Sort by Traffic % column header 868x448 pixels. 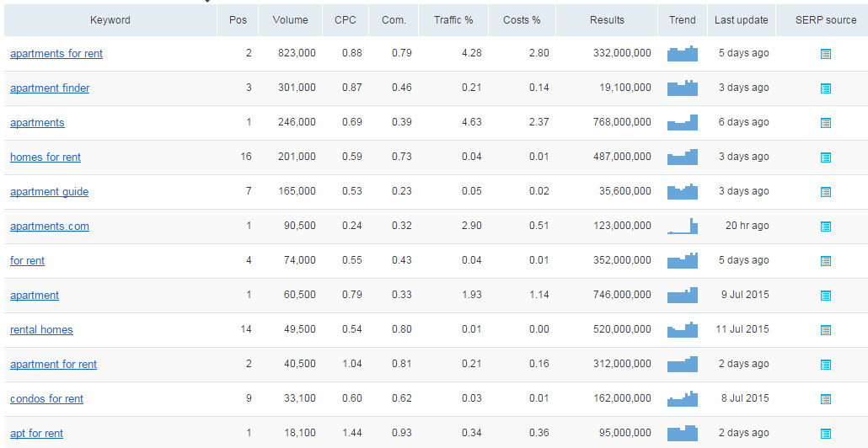click(453, 20)
